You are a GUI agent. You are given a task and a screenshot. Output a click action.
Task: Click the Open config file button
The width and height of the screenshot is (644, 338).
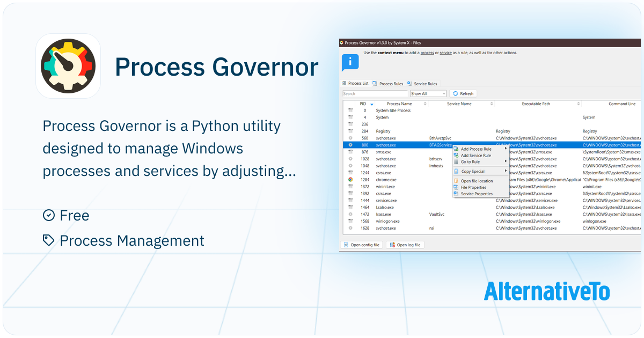tap(362, 245)
